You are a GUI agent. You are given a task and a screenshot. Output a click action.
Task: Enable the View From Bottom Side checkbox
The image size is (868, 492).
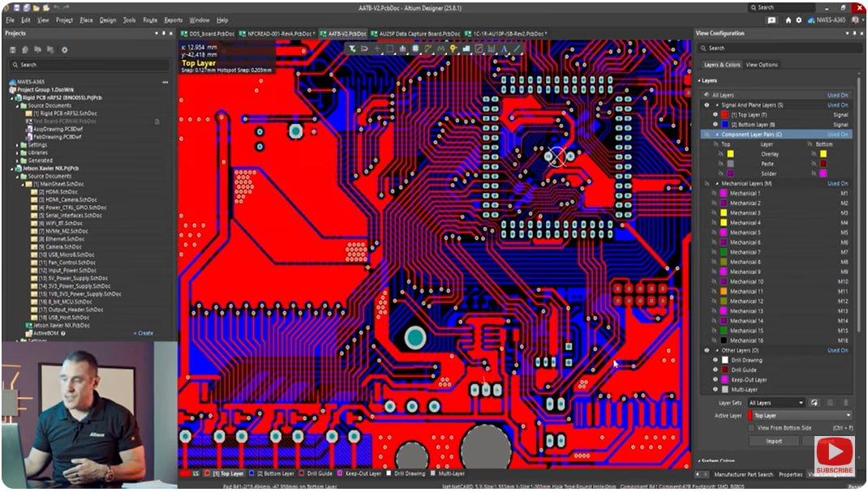[750, 426]
